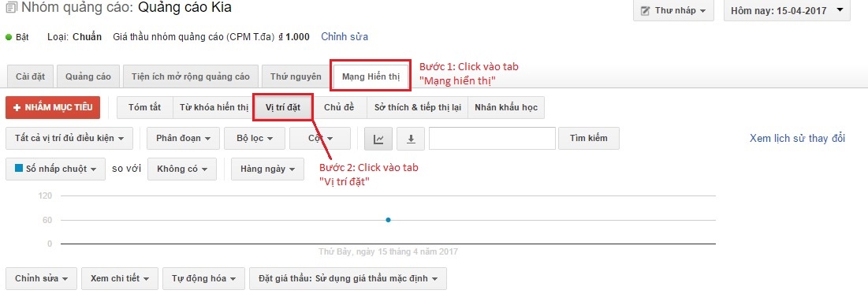Image resolution: width=868 pixels, height=294 pixels.
Task: Click the bid value ₫ 1.000
Action: (x=293, y=37)
